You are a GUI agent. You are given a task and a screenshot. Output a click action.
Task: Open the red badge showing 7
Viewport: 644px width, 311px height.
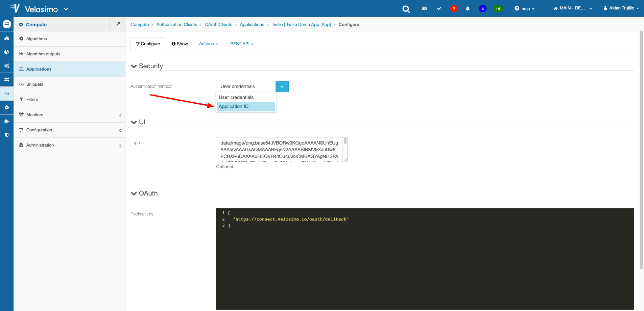point(454,9)
